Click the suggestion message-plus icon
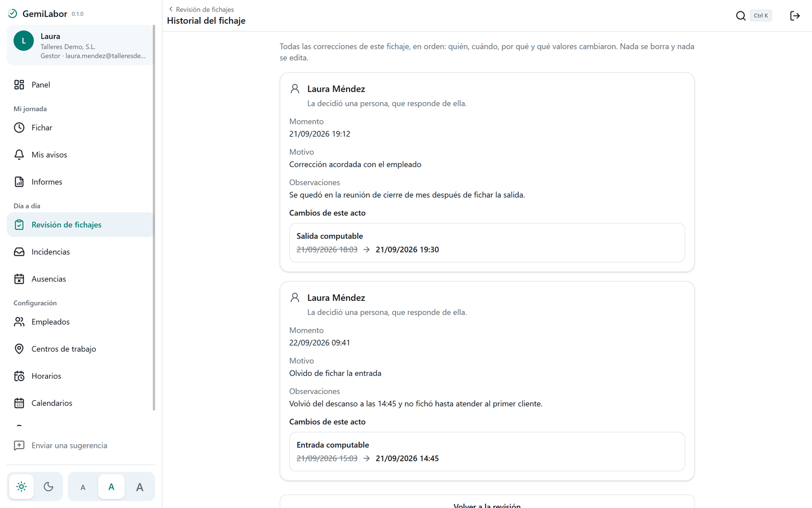 [19, 445]
